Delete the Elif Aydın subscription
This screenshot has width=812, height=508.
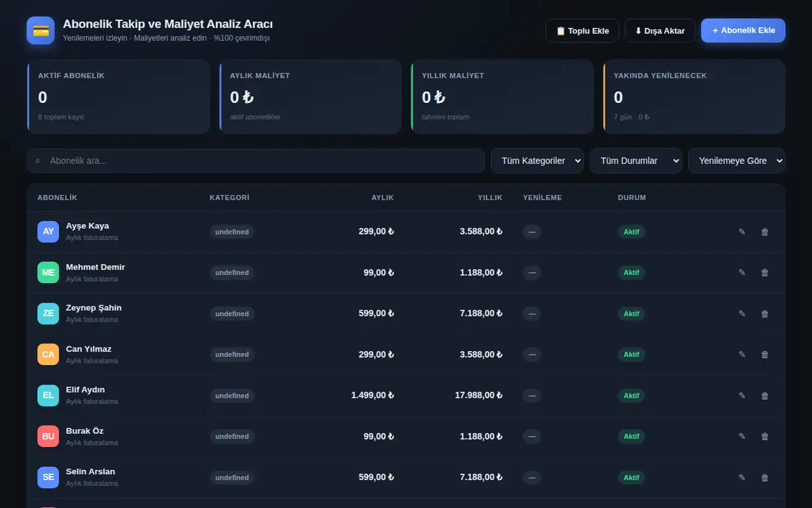coord(765,396)
